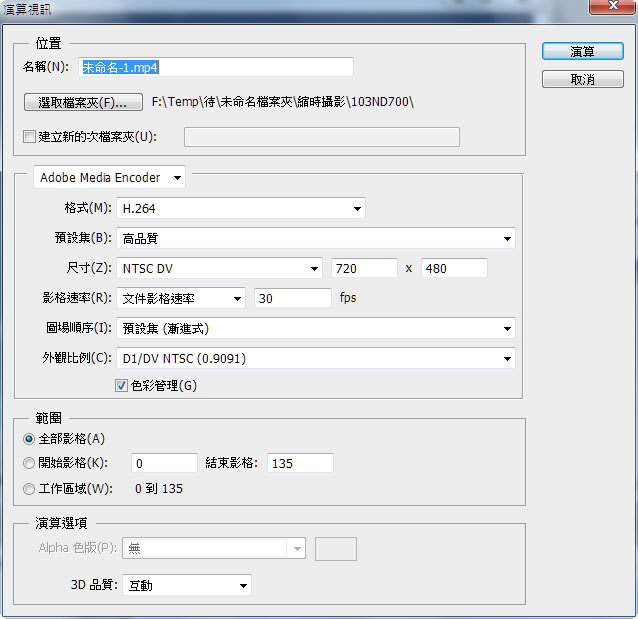Click the '0 到 135' work area text
Screen dimensions: 638x619
[159, 488]
